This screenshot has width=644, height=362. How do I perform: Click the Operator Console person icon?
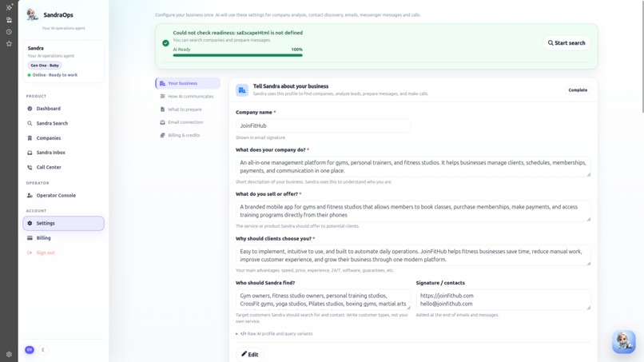tap(30, 195)
